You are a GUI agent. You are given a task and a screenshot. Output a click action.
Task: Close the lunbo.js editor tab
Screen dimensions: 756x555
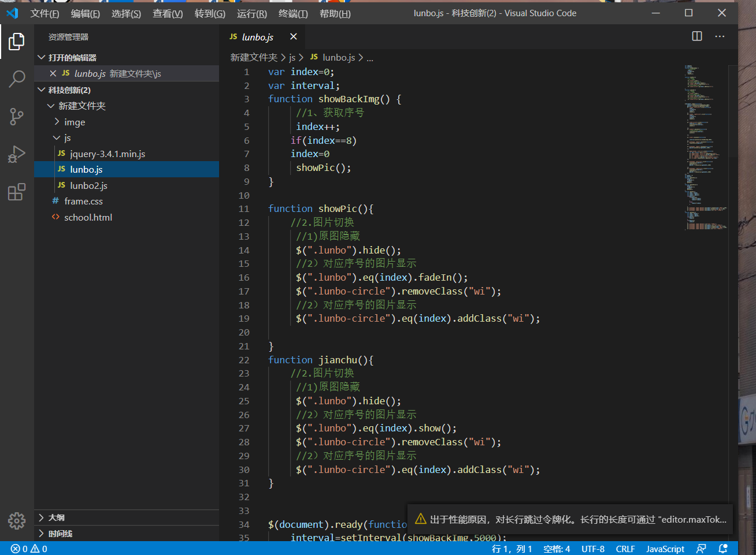click(294, 36)
